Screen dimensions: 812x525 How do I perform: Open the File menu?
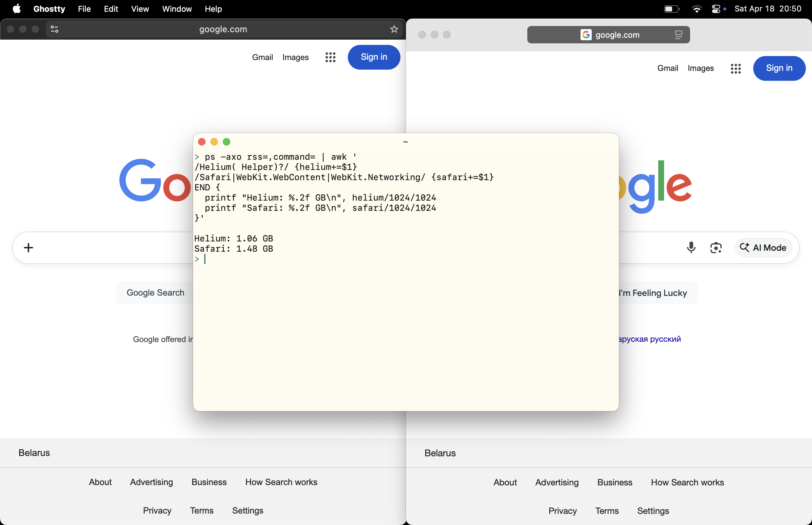click(84, 9)
